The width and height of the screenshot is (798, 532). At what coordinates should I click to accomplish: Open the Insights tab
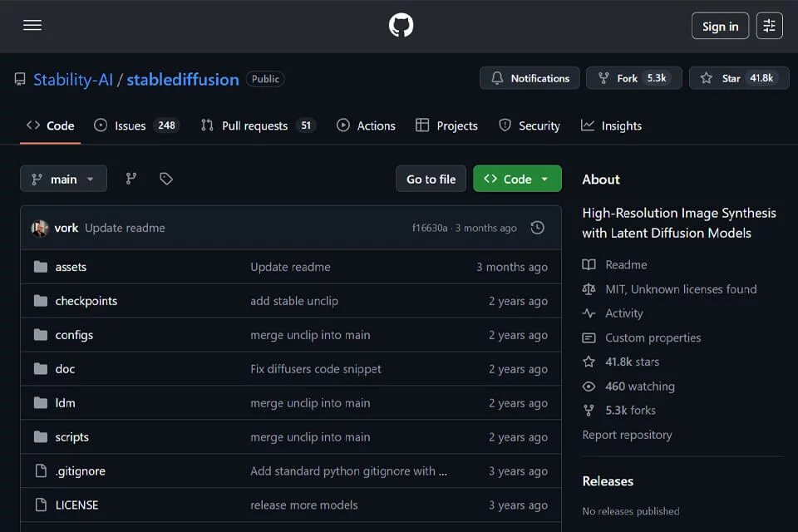(611, 126)
